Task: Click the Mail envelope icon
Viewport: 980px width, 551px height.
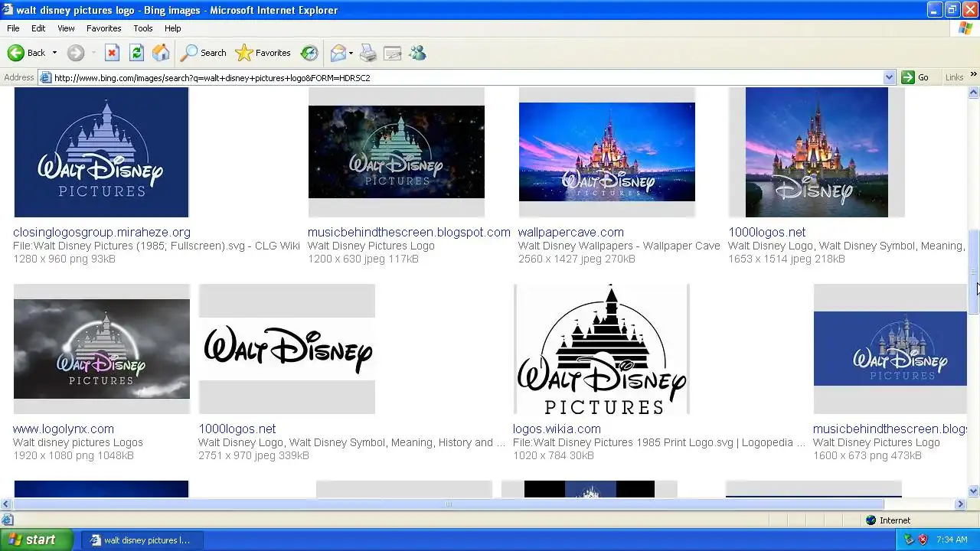Action: [x=338, y=53]
